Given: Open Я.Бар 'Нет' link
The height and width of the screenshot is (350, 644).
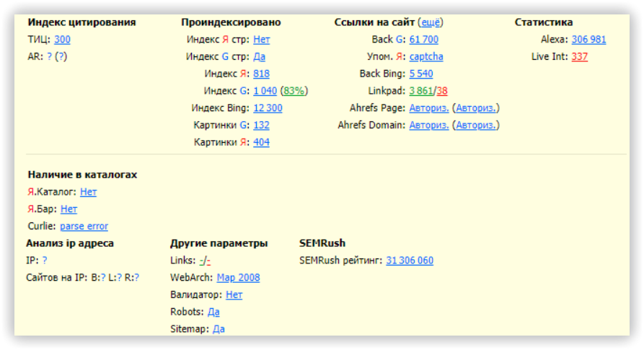Looking at the screenshot, I should point(69,209).
